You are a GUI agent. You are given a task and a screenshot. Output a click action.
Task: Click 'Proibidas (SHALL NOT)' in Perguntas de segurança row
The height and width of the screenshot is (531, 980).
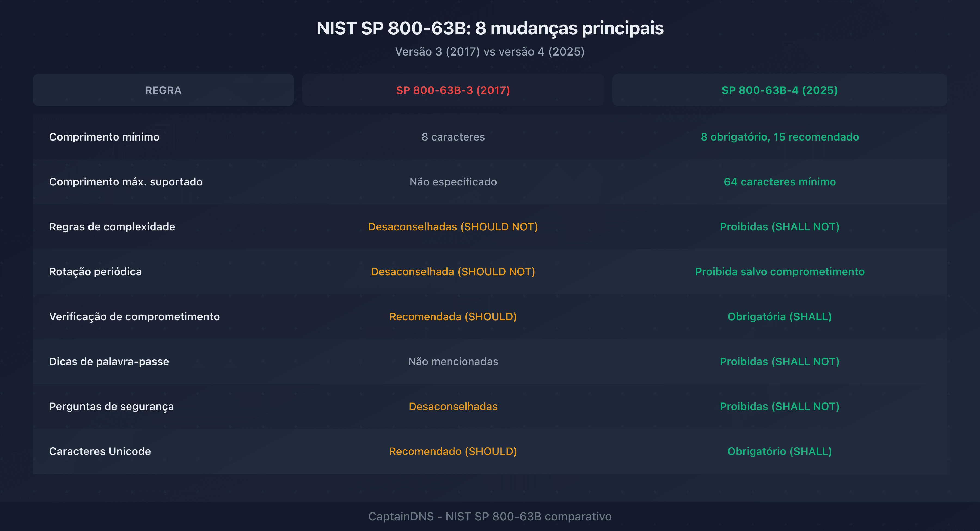[780, 406]
